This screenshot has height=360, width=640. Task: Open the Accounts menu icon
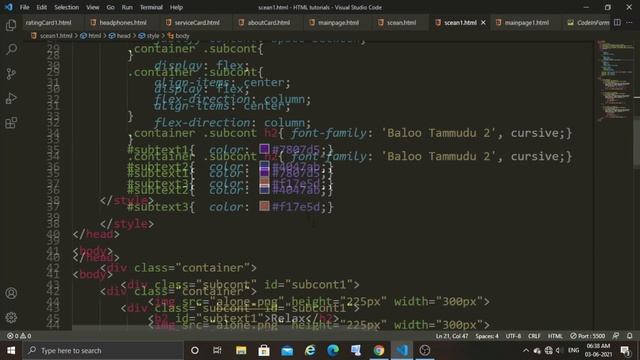(11, 293)
